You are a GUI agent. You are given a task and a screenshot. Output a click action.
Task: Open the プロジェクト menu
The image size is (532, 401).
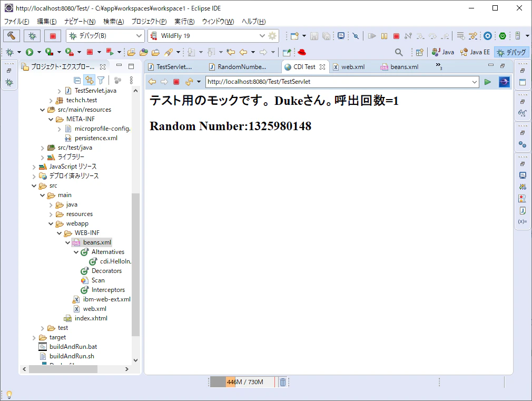[x=149, y=22]
